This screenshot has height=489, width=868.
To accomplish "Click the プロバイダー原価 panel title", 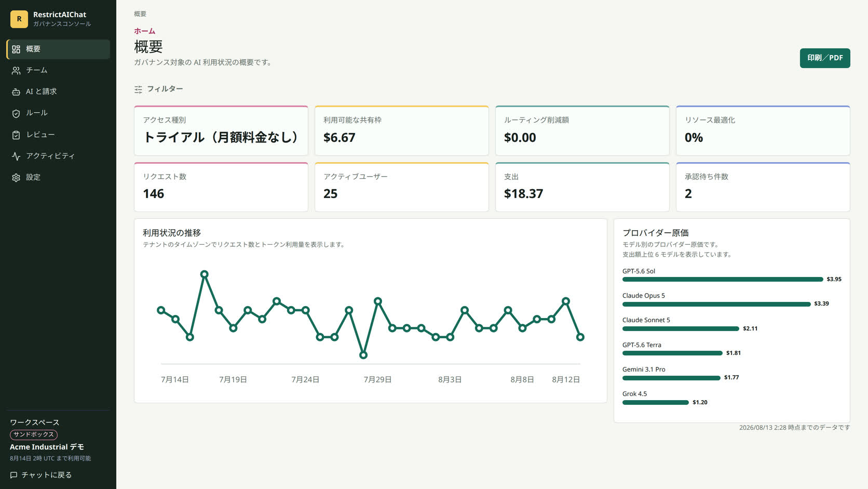I will tap(656, 233).
